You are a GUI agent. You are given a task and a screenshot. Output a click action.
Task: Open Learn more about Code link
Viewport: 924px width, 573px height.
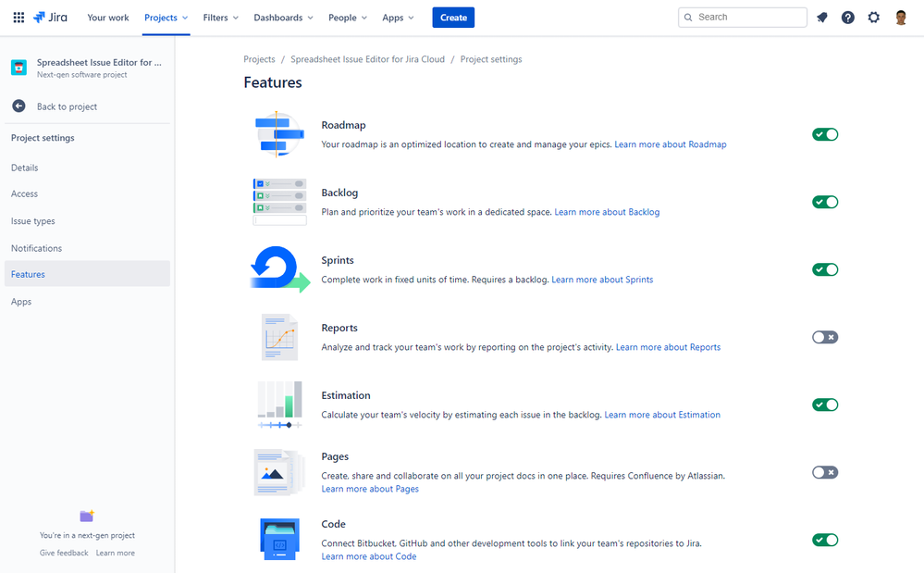point(369,556)
